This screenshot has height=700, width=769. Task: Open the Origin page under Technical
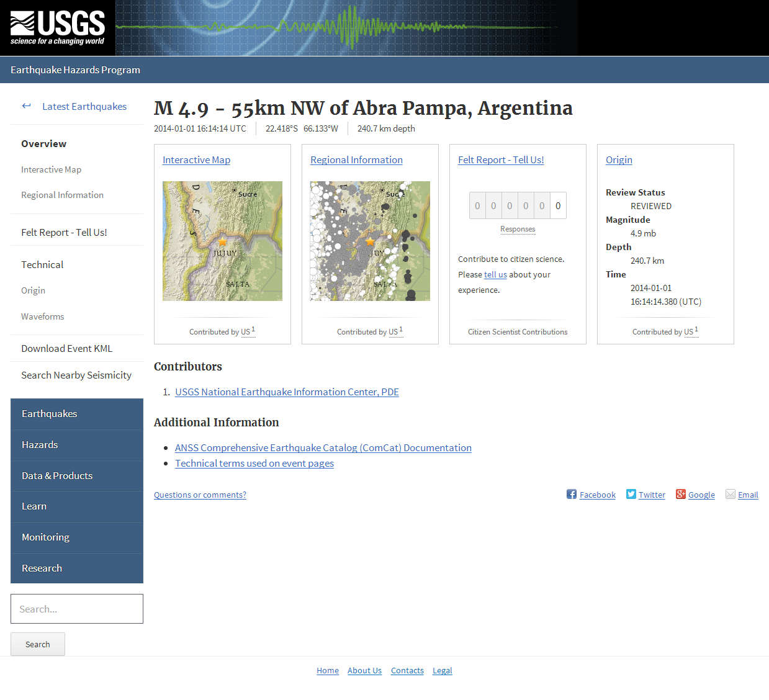34,290
